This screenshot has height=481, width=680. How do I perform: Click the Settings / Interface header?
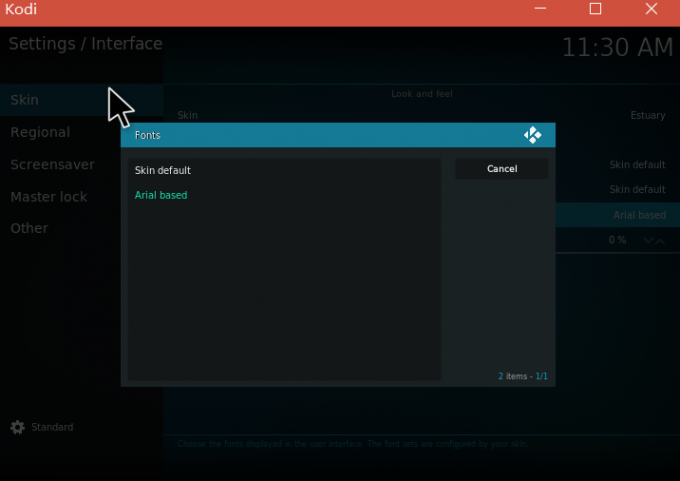coord(85,44)
